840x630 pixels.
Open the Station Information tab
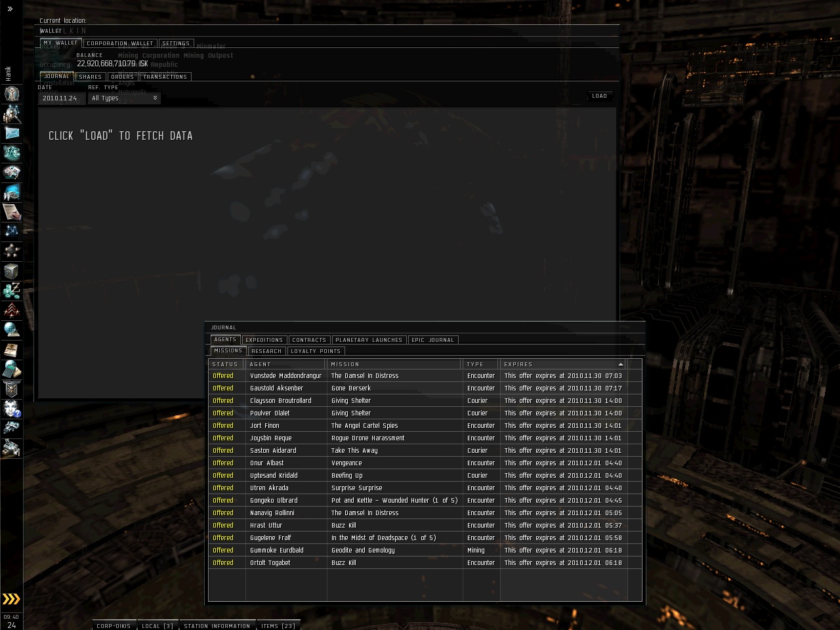pos(217,626)
